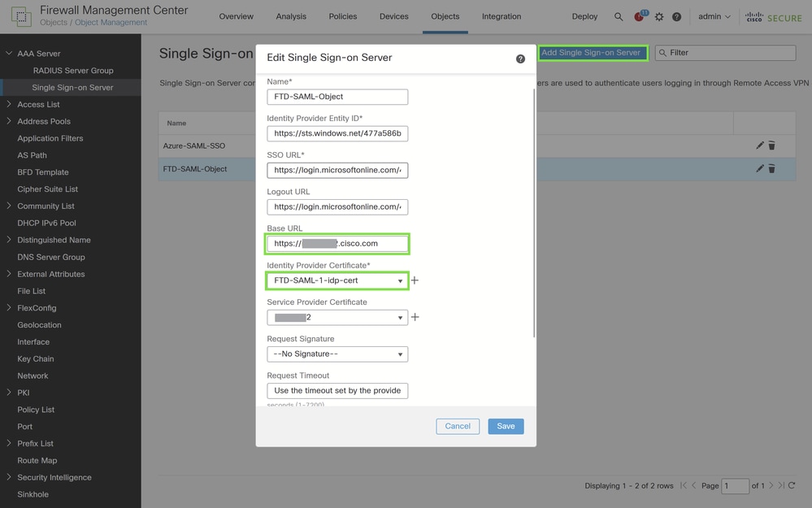Open the Identity Provider Certificate dropdown
Image resolution: width=812 pixels, height=508 pixels.
[337, 280]
